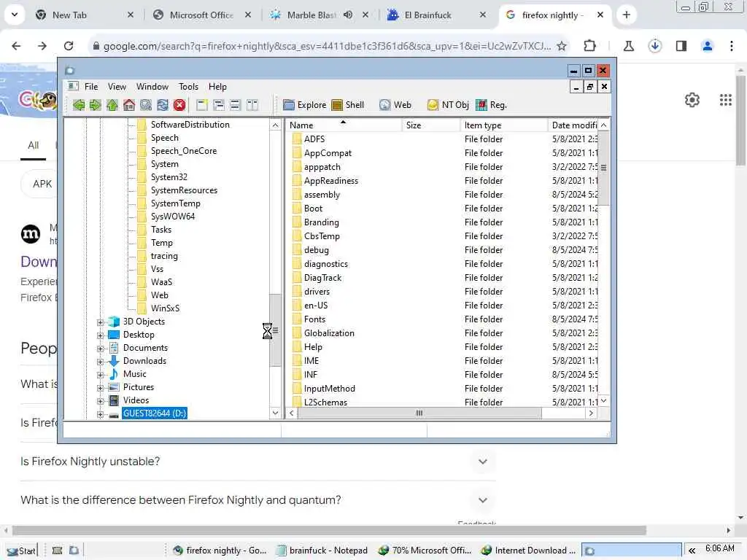This screenshot has height=560, width=747.
Task: Expand the Documents tree node
Action: pos(100,349)
